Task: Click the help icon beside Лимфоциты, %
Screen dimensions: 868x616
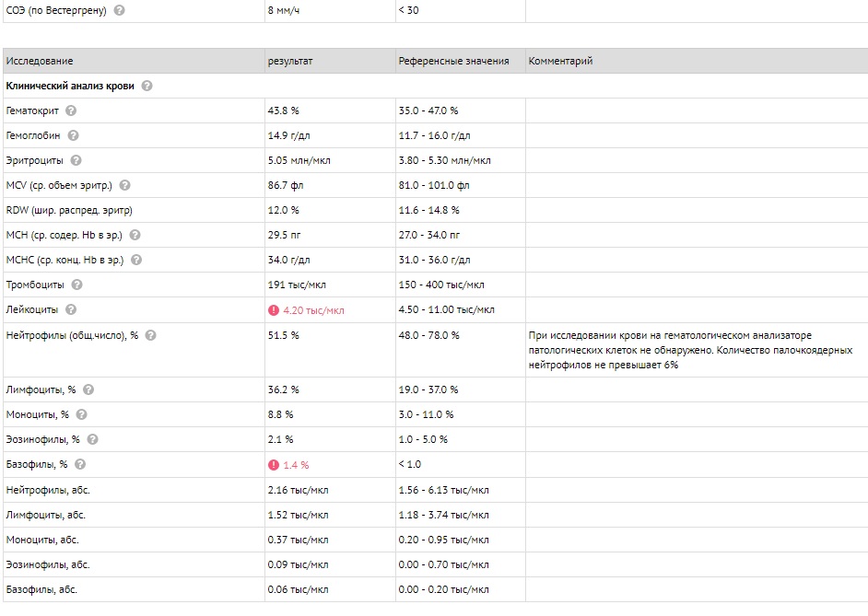Action: (x=89, y=389)
